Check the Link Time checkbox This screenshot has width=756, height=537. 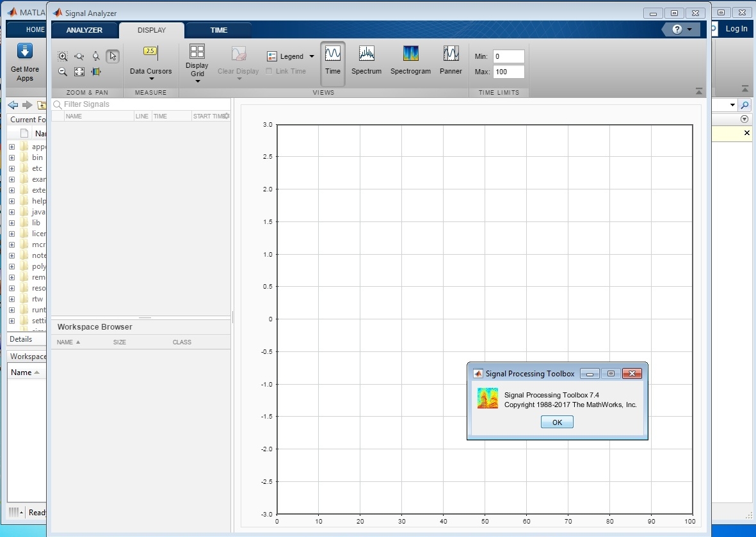(x=269, y=71)
